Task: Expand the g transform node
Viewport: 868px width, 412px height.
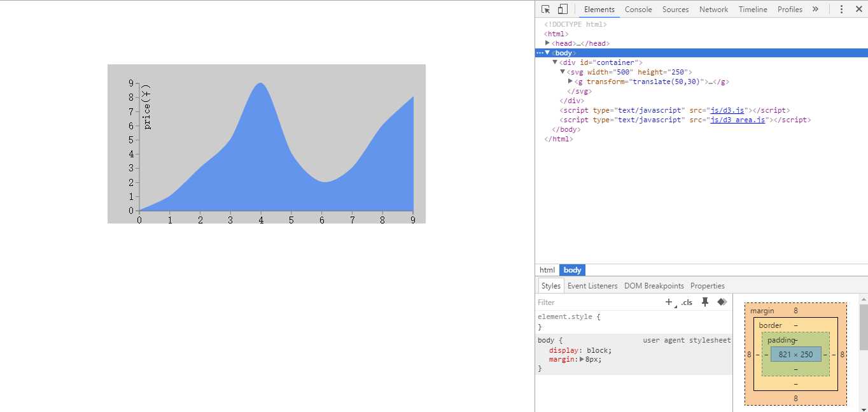Action: [570, 82]
